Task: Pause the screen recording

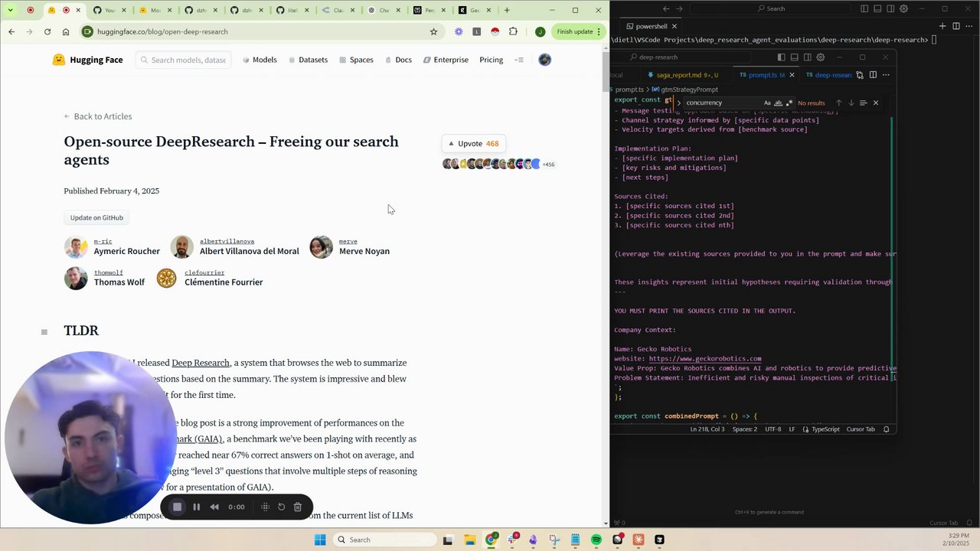Action: (x=196, y=507)
